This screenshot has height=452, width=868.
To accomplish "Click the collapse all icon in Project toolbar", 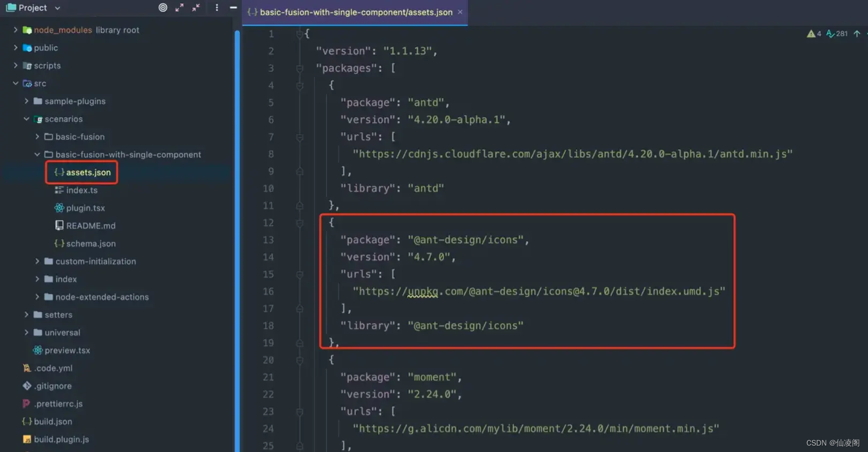I will click(196, 7).
